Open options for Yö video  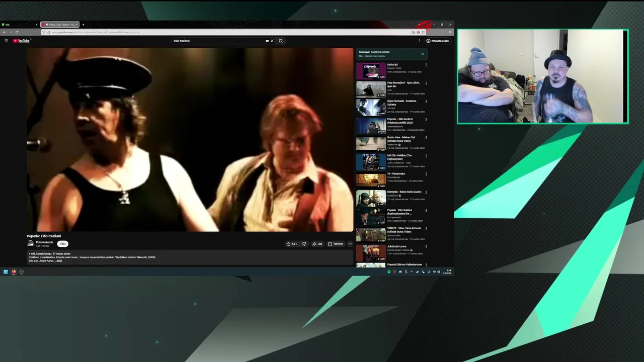tap(426, 174)
